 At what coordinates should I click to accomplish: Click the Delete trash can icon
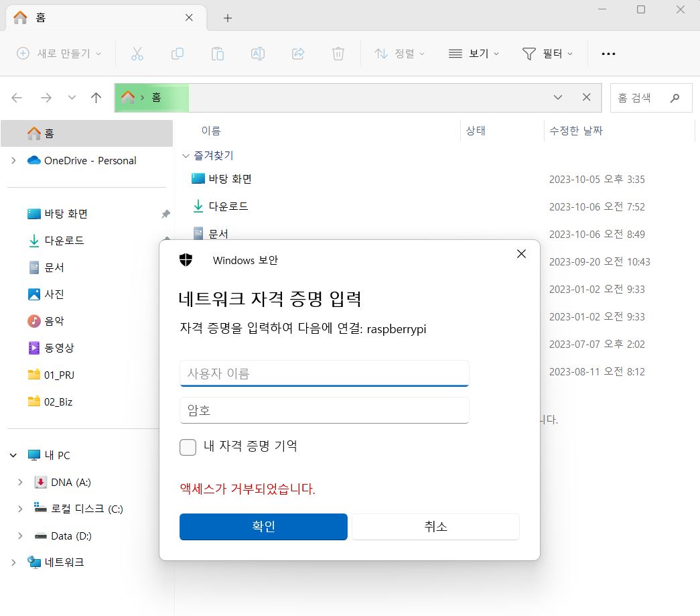(338, 54)
